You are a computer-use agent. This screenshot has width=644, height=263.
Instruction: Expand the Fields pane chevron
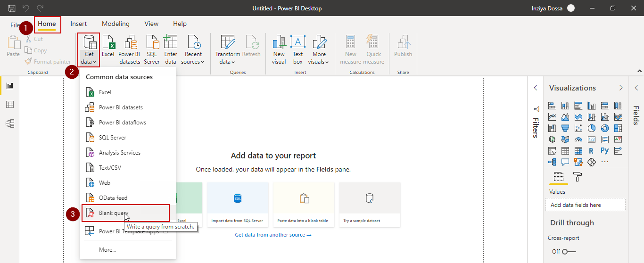point(636,88)
